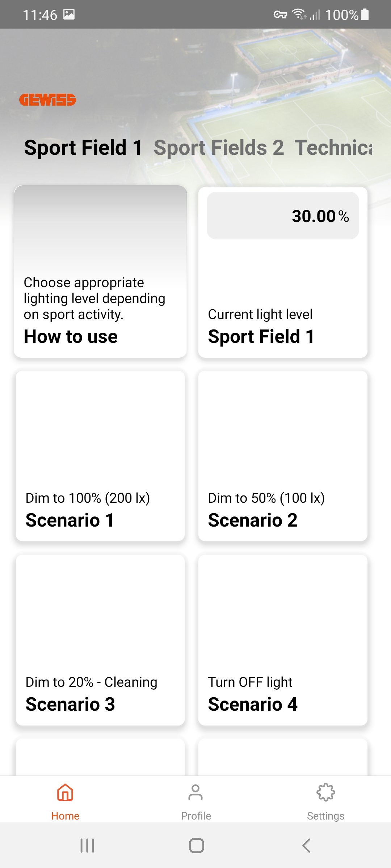
Task: Tap the battery icon in status bar
Action: tap(365, 14)
